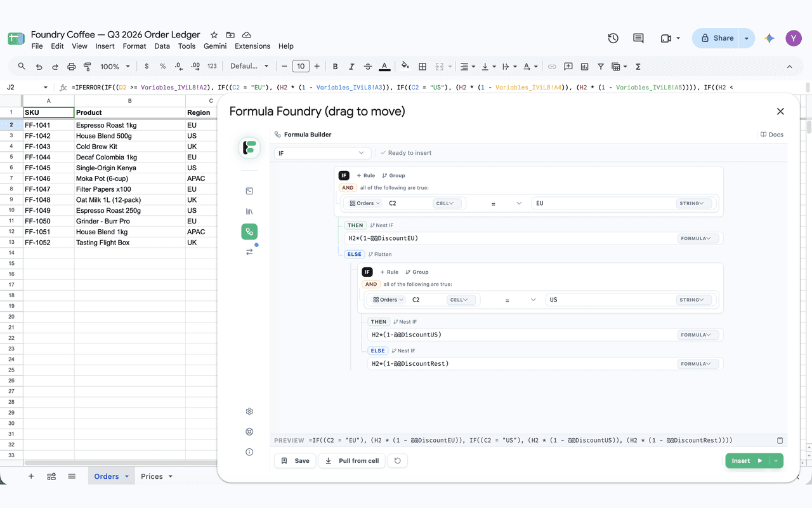Select the green Formula Builder sidebar icon
This screenshot has height=508, width=812.
click(249, 232)
